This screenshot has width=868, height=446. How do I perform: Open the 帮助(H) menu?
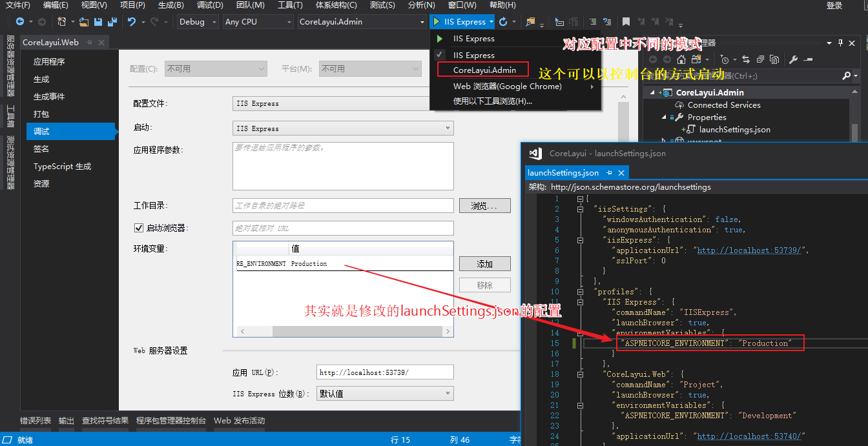click(502, 5)
